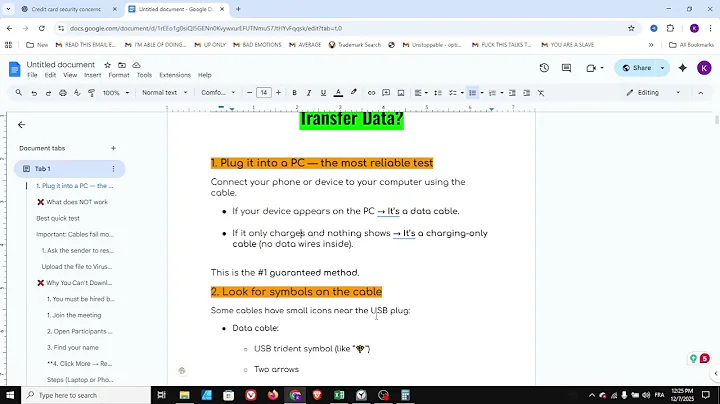Toggle bold formatting
This screenshot has height=404, width=720.
point(294,93)
